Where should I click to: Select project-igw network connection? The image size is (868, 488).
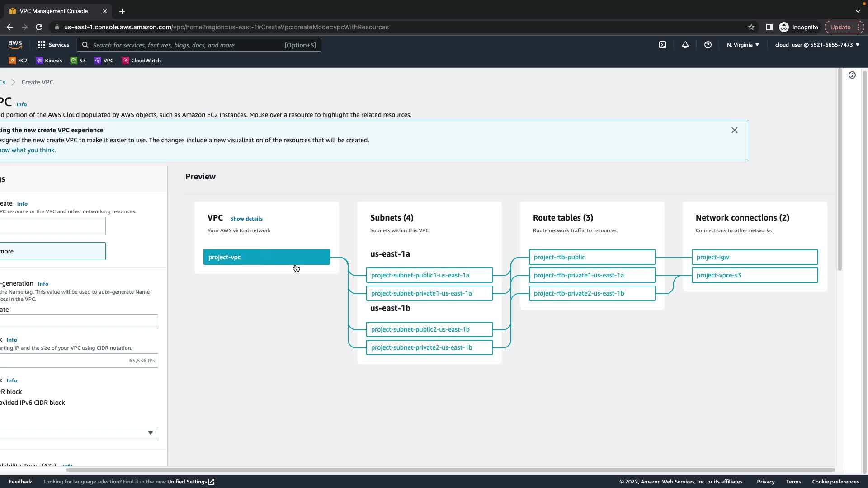click(754, 257)
